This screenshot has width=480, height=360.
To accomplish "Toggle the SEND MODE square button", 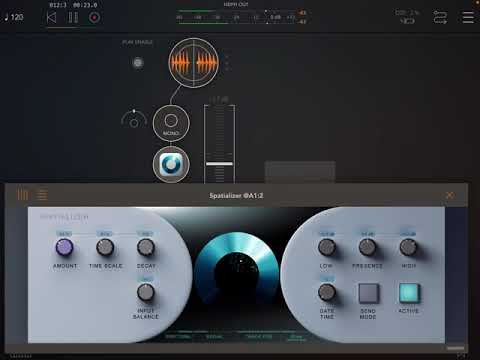I will [x=368, y=293].
